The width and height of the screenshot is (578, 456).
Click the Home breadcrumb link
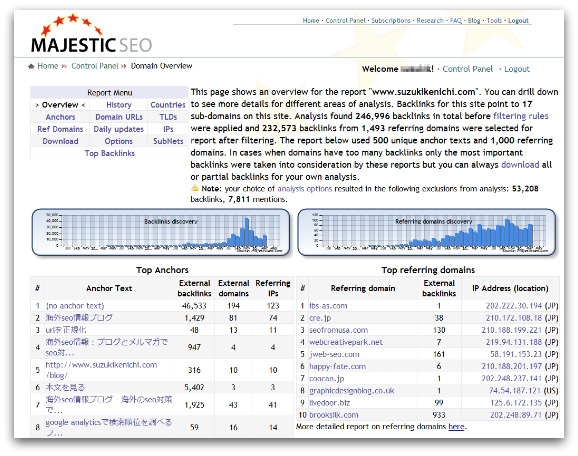pos(48,66)
